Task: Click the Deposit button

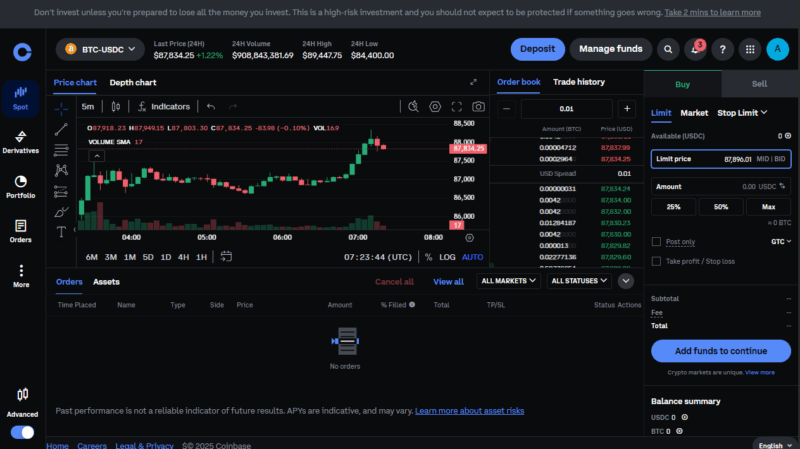Action: click(537, 49)
